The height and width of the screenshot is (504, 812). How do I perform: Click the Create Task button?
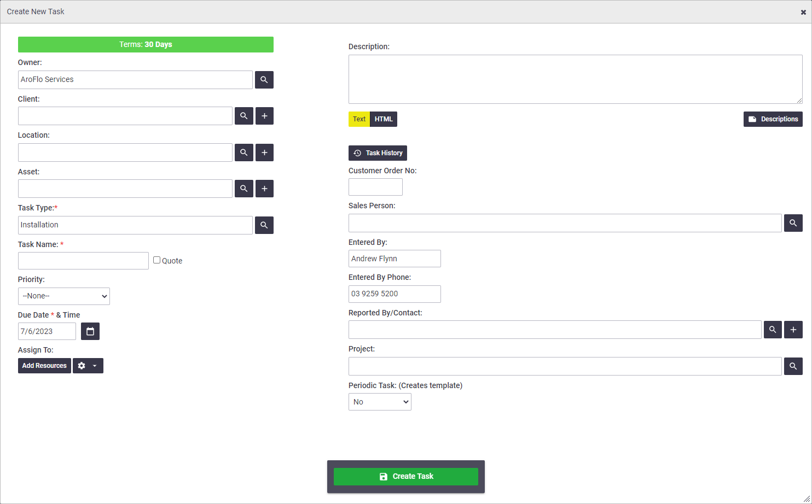pyautogui.click(x=406, y=477)
